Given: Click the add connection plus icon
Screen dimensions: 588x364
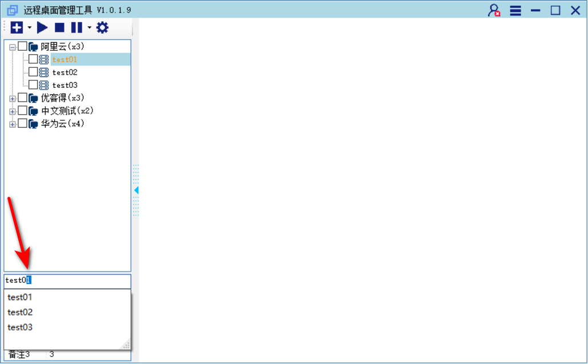Looking at the screenshot, I should pyautogui.click(x=17, y=27).
